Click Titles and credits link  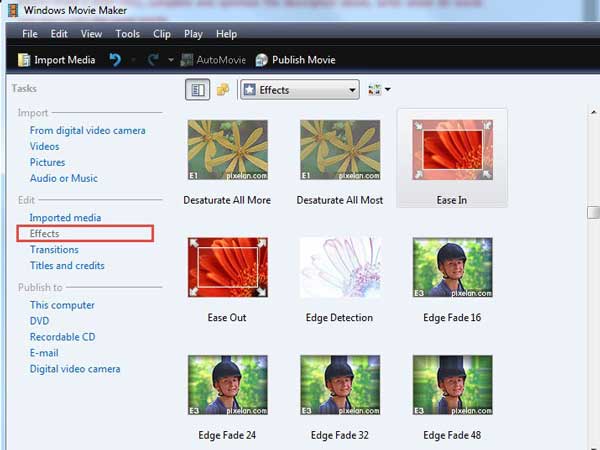(x=67, y=266)
